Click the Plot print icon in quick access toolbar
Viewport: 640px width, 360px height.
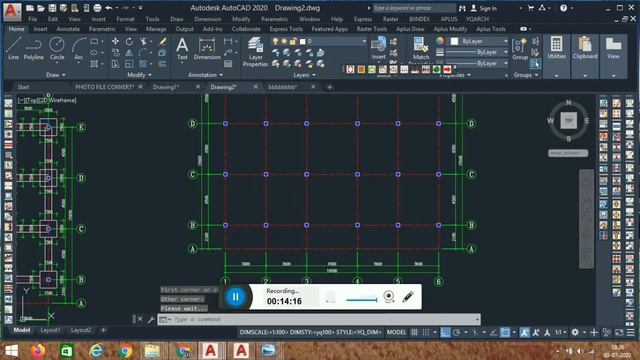pyautogui.click(x=97, y=8)
